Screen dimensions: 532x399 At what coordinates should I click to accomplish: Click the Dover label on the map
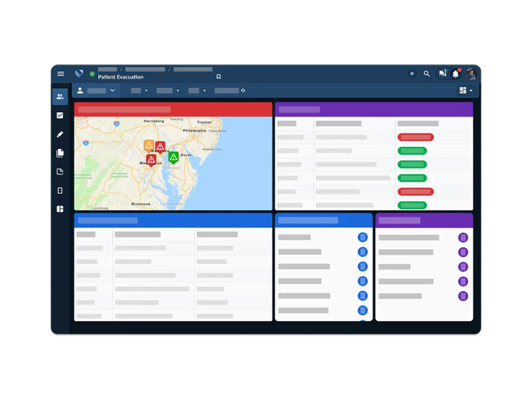coord(186,155)
